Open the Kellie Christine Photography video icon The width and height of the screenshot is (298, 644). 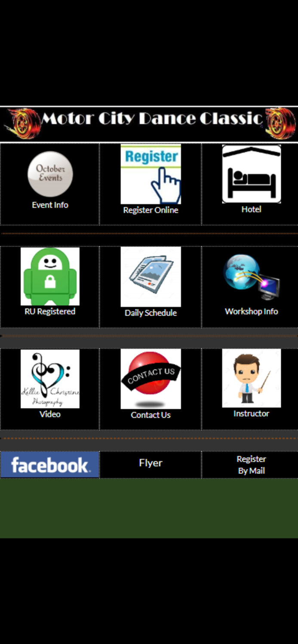point(50,379)
